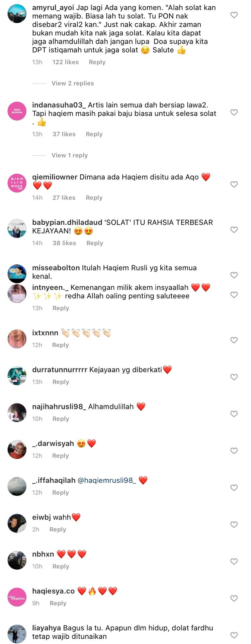Reply to _.darwisyah's comment

[61, 456]
